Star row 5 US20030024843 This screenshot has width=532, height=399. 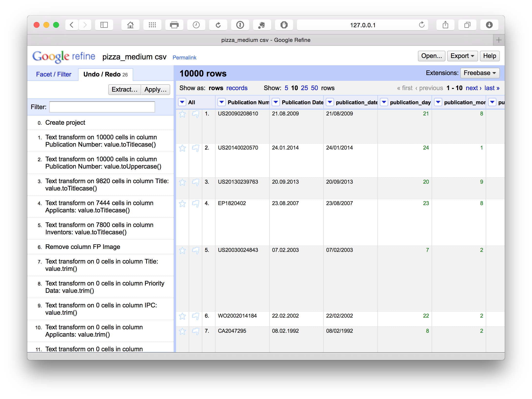pyautogui.click(x=182, y=250)
